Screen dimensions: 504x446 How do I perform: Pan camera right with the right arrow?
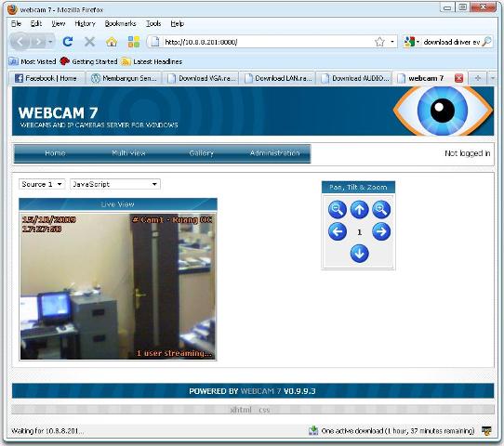[x=381, y=231]
